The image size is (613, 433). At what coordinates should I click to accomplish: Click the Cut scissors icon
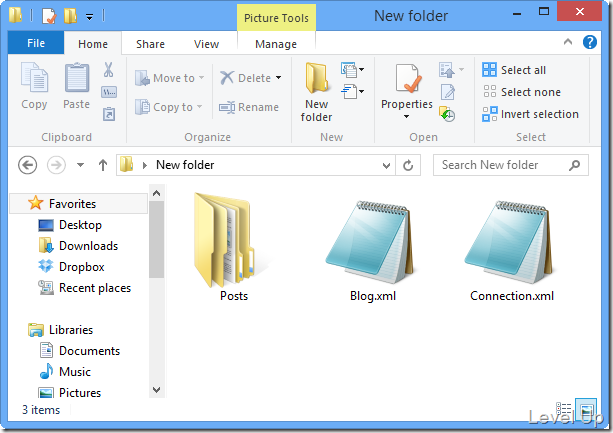[x=109, y=70]
